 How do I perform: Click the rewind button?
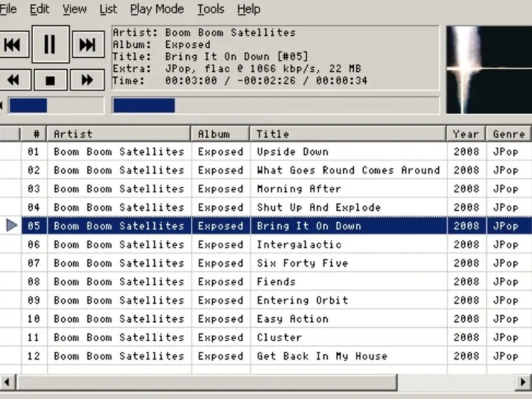[x=15, y=80]
